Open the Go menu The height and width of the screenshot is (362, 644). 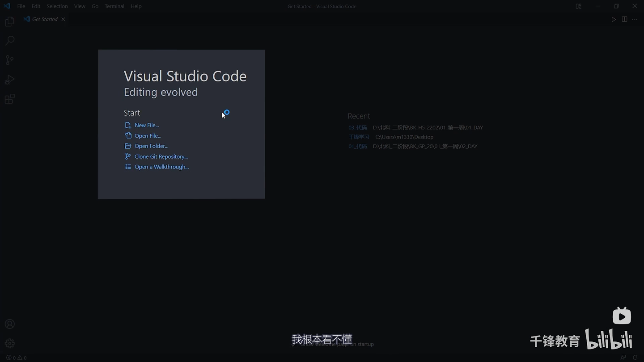coord(95,6)
